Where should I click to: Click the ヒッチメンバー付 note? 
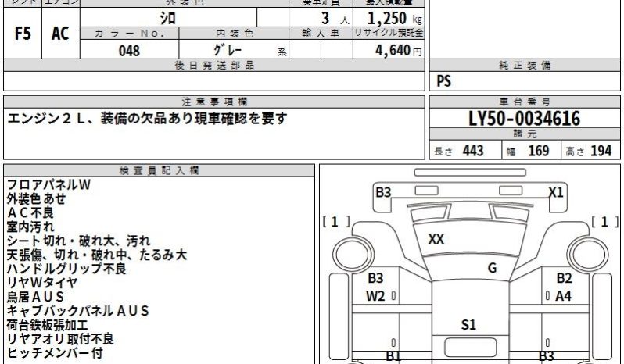(x=55, y=353)
